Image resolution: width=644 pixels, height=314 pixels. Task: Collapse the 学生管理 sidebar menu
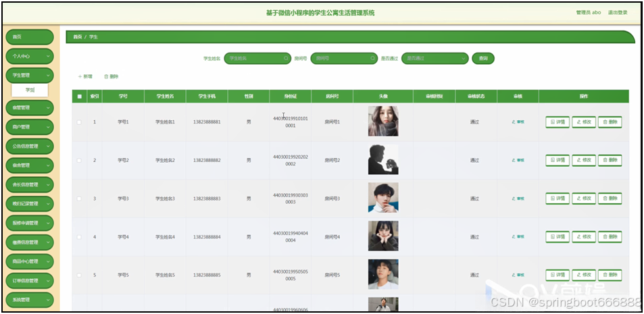30,76
